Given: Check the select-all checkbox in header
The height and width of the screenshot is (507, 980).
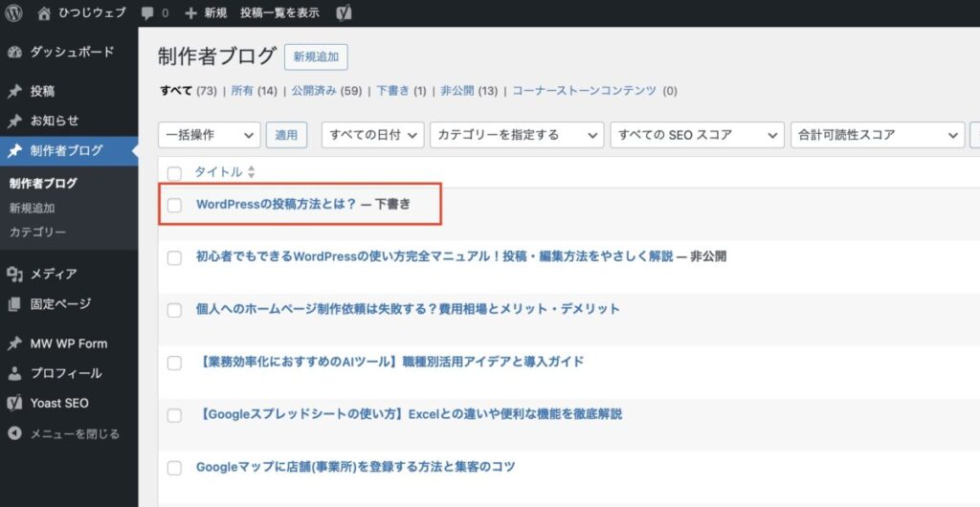Looking at the screenshot, I should [174, 173].
